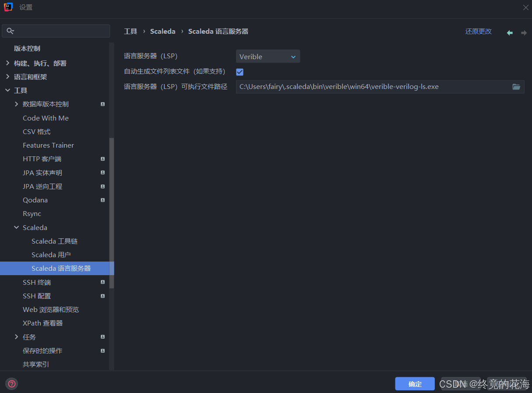Select 共享索引 settings

36,364
